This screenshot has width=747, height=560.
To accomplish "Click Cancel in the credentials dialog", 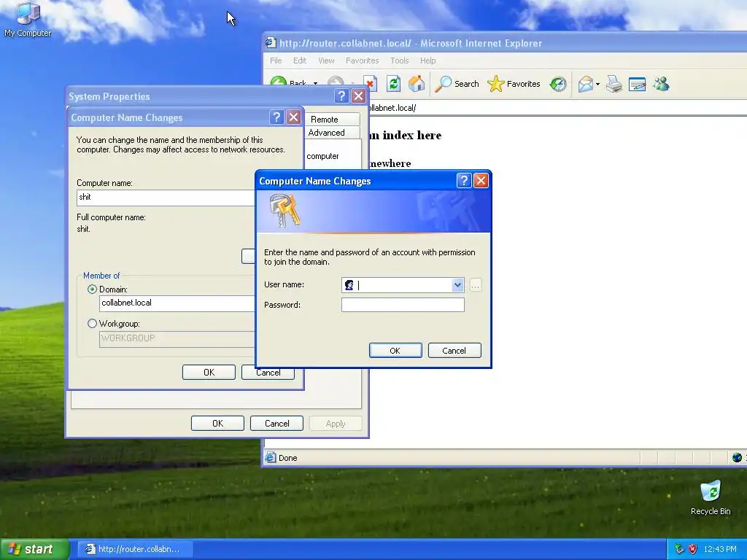I will pos(454,351).
